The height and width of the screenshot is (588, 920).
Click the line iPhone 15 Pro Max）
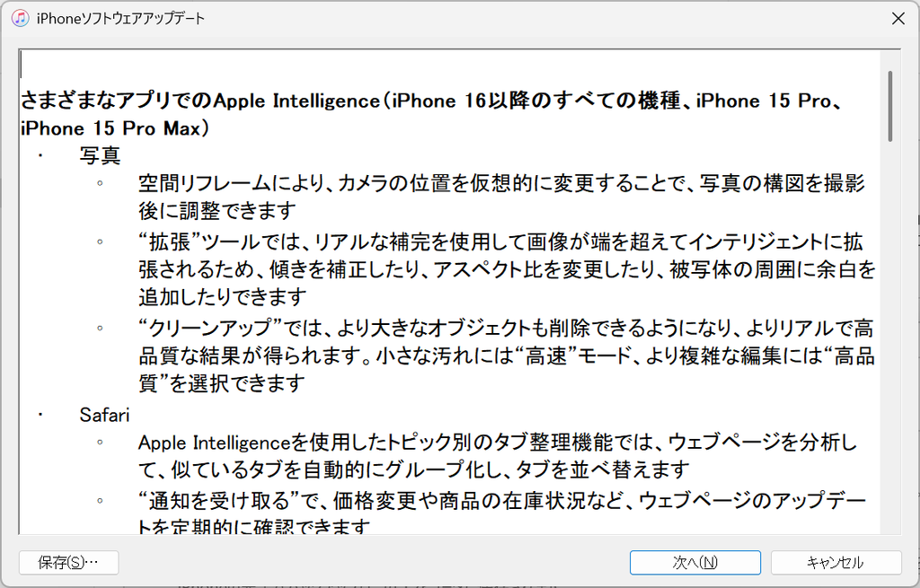pyautogui.click(x=114, y=128)
